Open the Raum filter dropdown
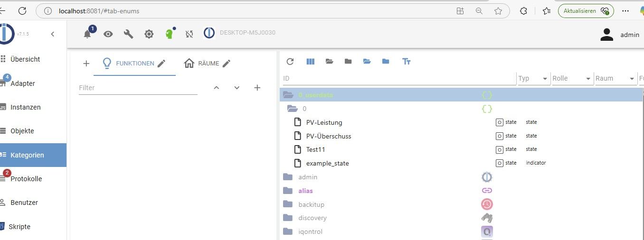 tap(632, 79)
